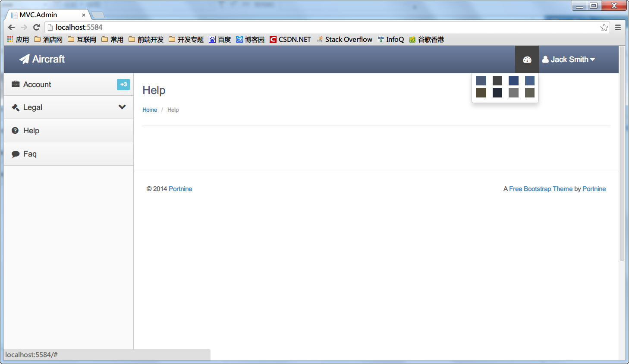The image size is (629, 364).
Task: Open the Jack Smith user dropdown
Action: pos(569,60)
